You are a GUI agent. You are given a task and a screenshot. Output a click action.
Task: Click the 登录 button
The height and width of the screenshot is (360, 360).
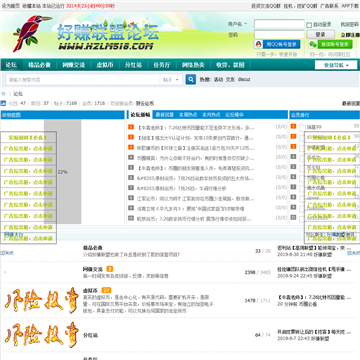(320, 35)
